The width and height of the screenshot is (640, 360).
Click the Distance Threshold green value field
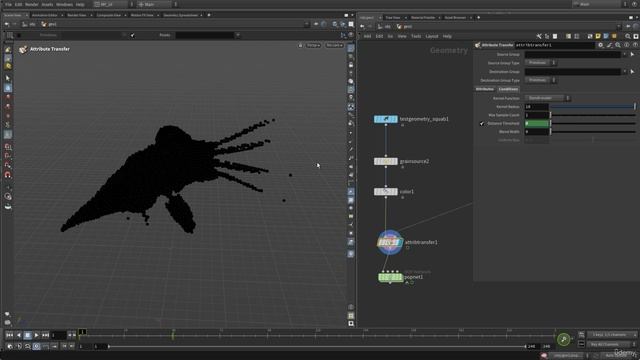tap(536, 123)
